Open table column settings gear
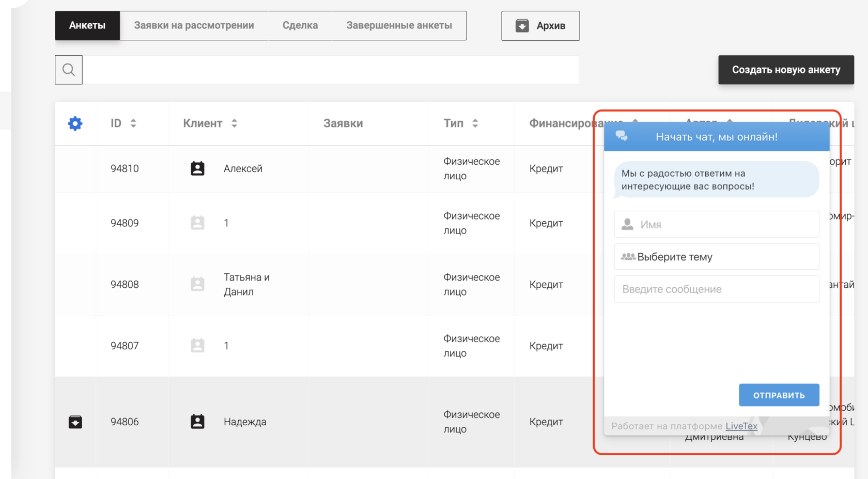This screenshot has width=868, height=479. 75,123
